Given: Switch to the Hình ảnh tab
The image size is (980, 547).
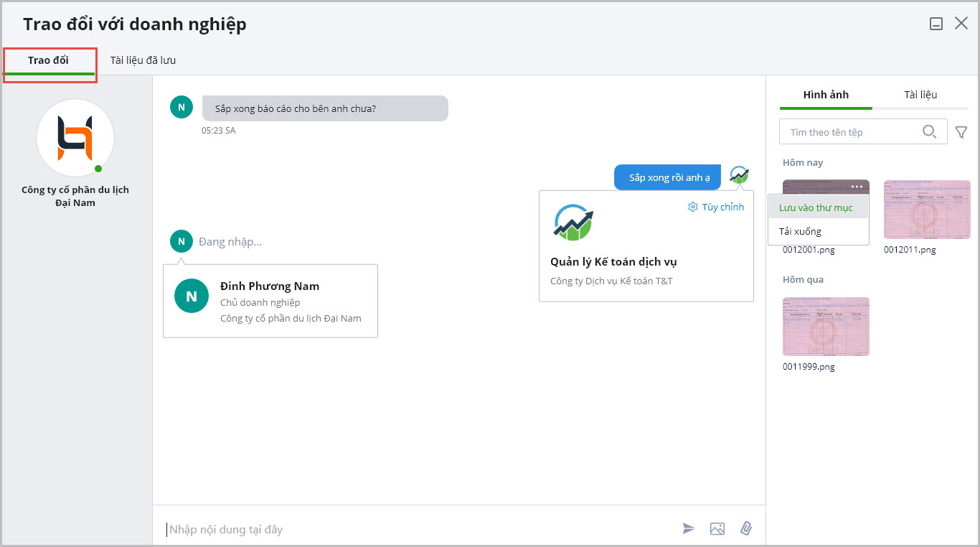Looking at the screenshot, I should (x=826, y=95).
